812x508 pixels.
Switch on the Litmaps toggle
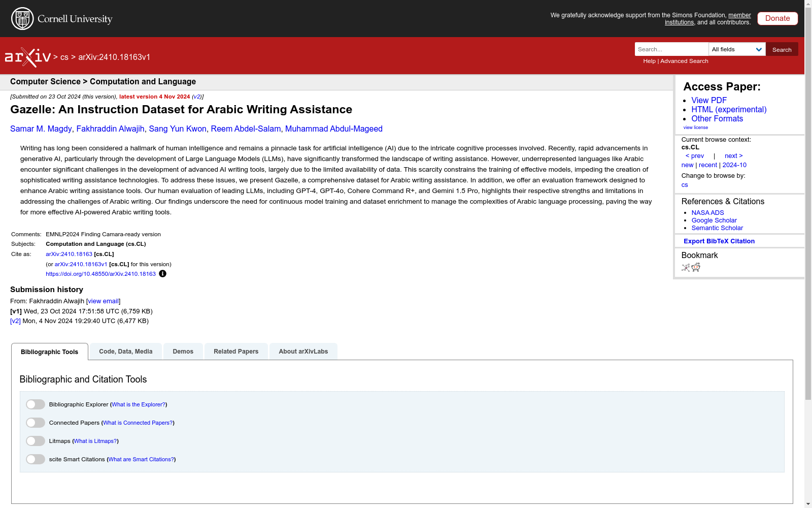pyautogui.click(x=36, y=441)
